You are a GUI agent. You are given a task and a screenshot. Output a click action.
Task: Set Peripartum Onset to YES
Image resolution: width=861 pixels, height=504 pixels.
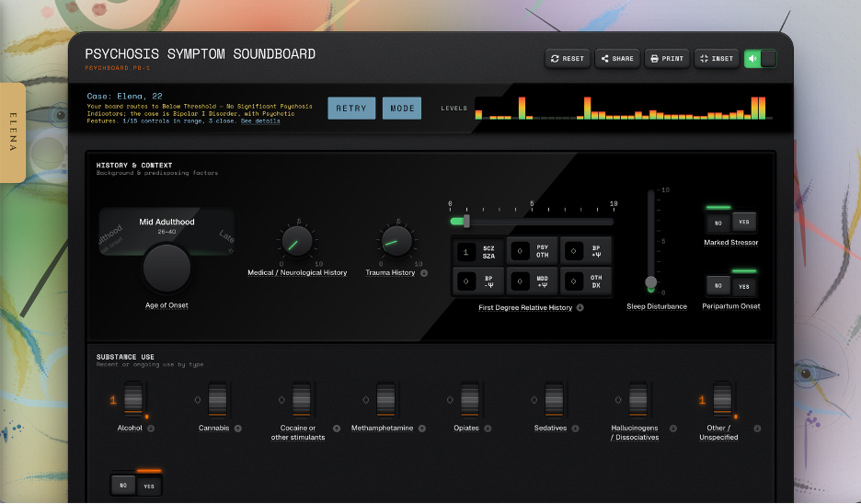744,287
